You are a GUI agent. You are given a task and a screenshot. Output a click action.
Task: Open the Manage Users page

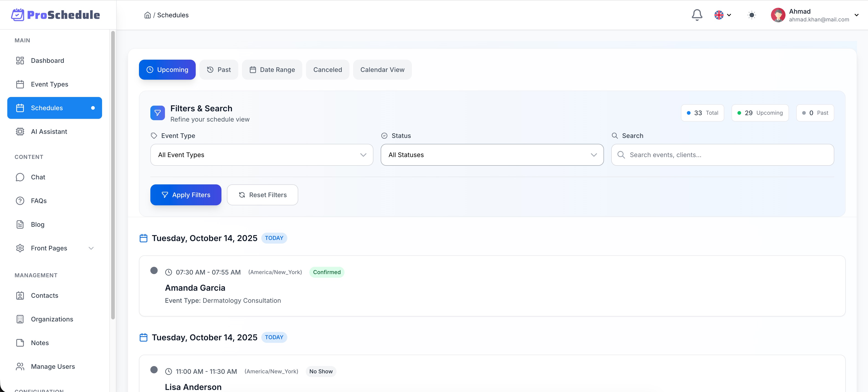click(53, 367)
